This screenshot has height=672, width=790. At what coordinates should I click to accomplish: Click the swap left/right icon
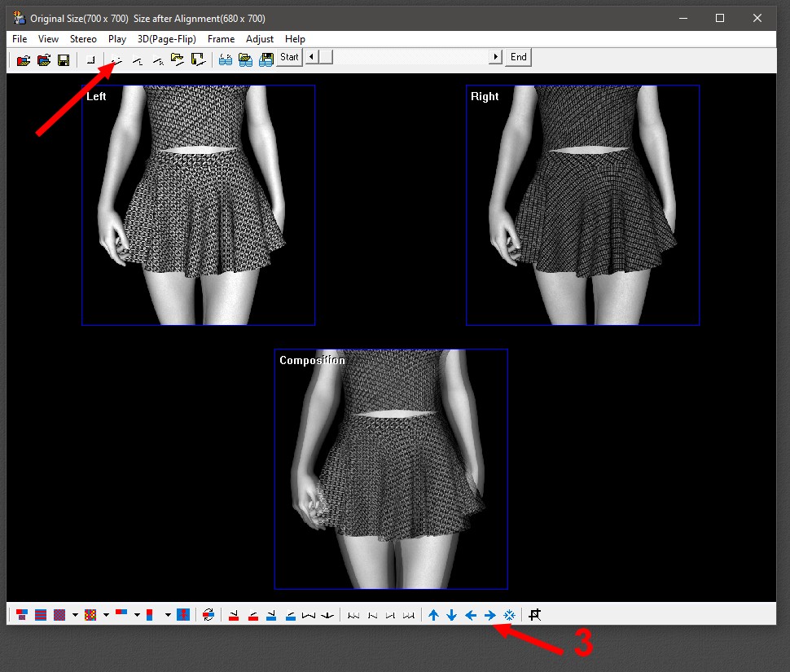click(x=208, y=614)
